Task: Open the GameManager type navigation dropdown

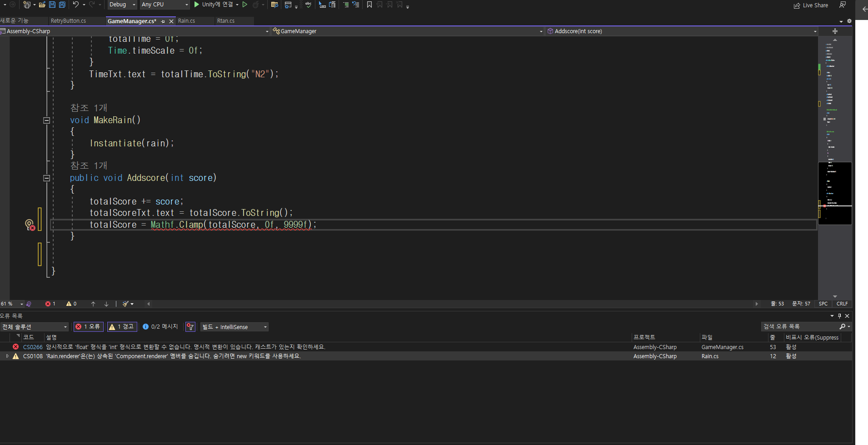Action: tap(408, 31)
